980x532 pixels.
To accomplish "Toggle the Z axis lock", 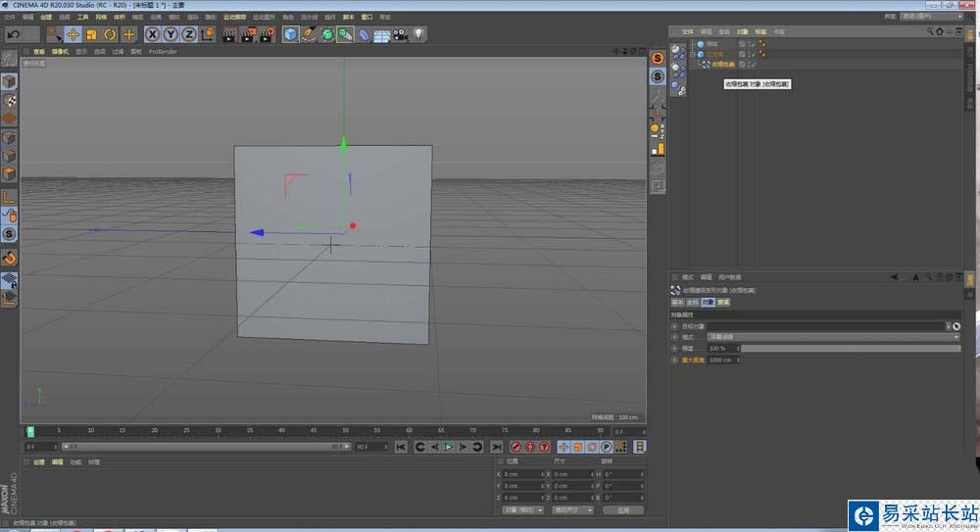I will pos(190,34).
